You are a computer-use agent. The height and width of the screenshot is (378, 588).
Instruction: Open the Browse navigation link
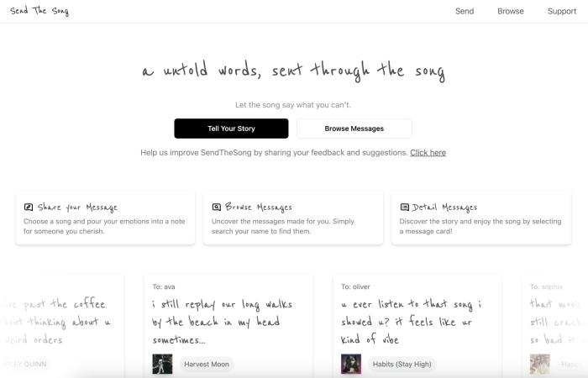pos(511,11)
